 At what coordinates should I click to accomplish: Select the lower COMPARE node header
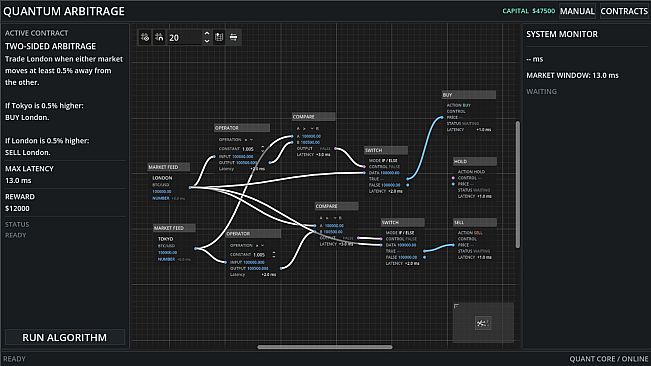(x=336, y=206)
